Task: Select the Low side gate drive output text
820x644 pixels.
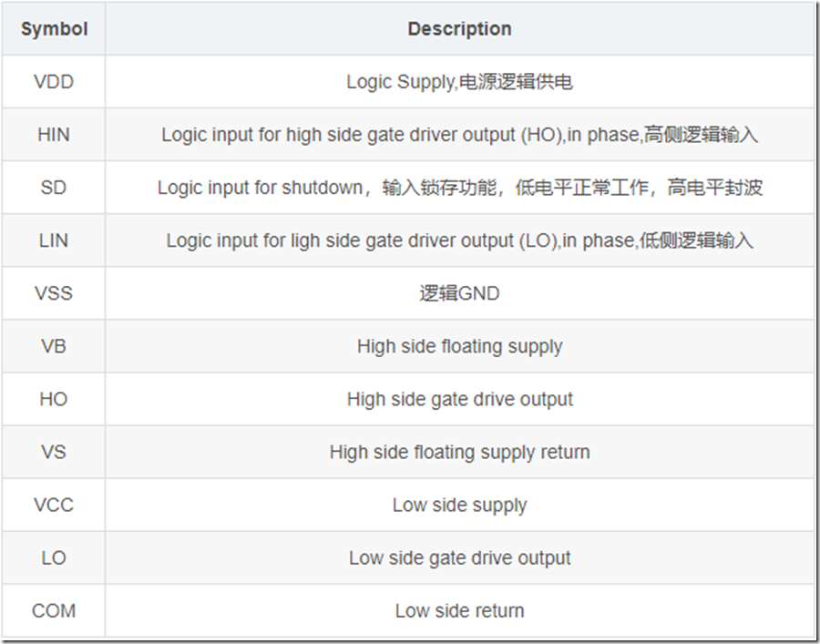Action: click(459, 557)
